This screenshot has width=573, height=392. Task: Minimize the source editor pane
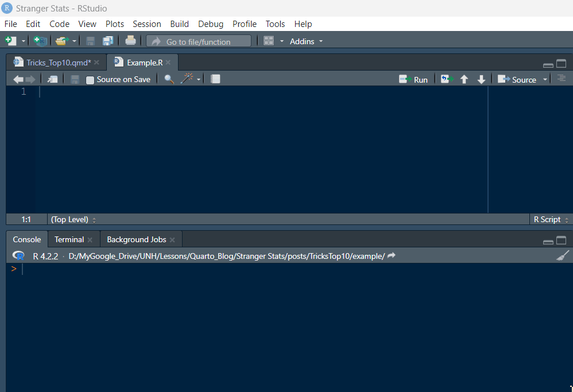coord(548,65)
